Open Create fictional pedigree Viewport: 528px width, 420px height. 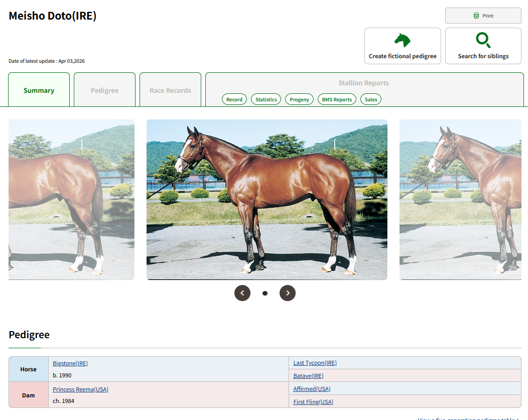click(403, 46)
